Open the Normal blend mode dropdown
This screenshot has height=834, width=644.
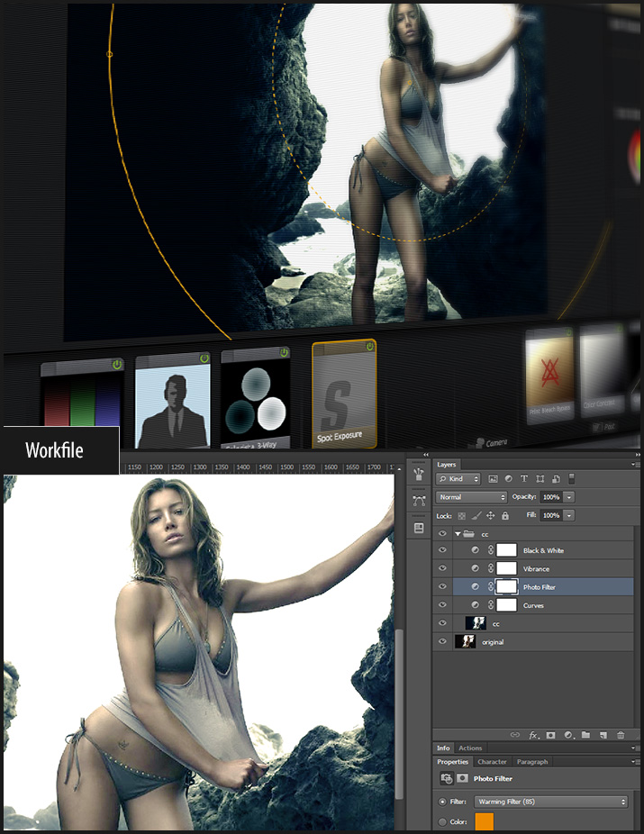tap(473, 497)
